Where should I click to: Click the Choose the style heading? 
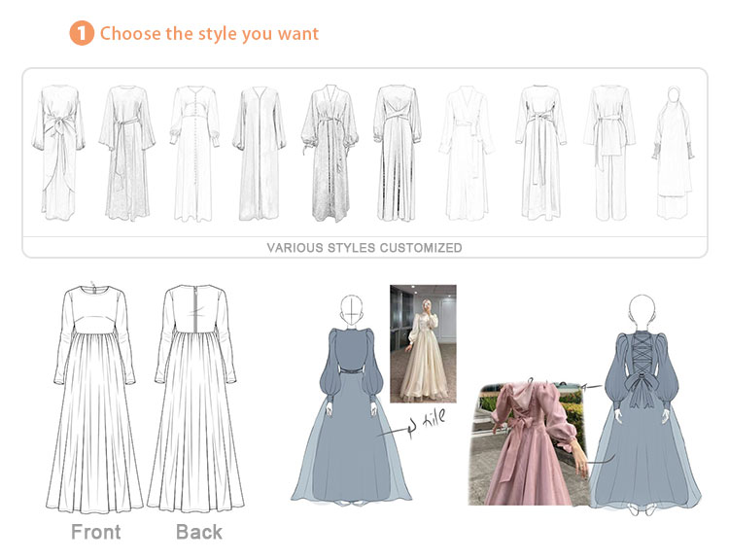pyautogui.click(x=209, y=33)
